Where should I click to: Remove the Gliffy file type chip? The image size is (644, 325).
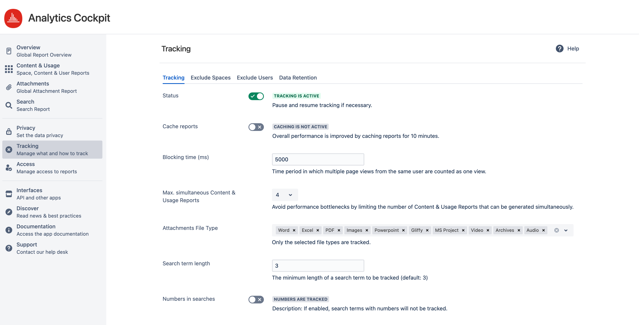pyautogui.click(x=427, y=230)
